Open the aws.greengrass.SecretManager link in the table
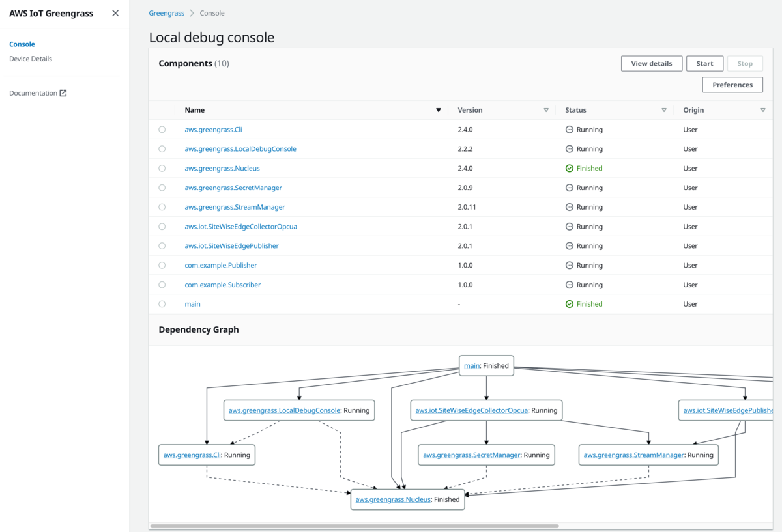The width and height of the screenshot is (782, 532). pos(233,188)
